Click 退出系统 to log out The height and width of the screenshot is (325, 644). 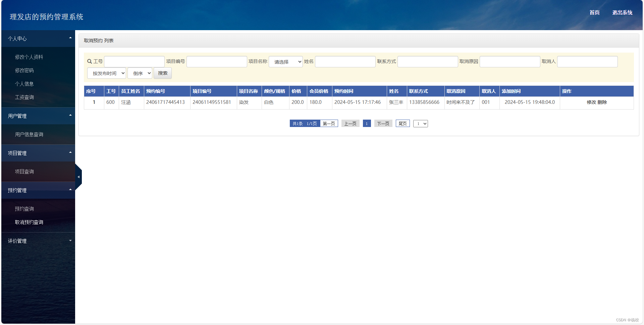[x=622, y=12]
